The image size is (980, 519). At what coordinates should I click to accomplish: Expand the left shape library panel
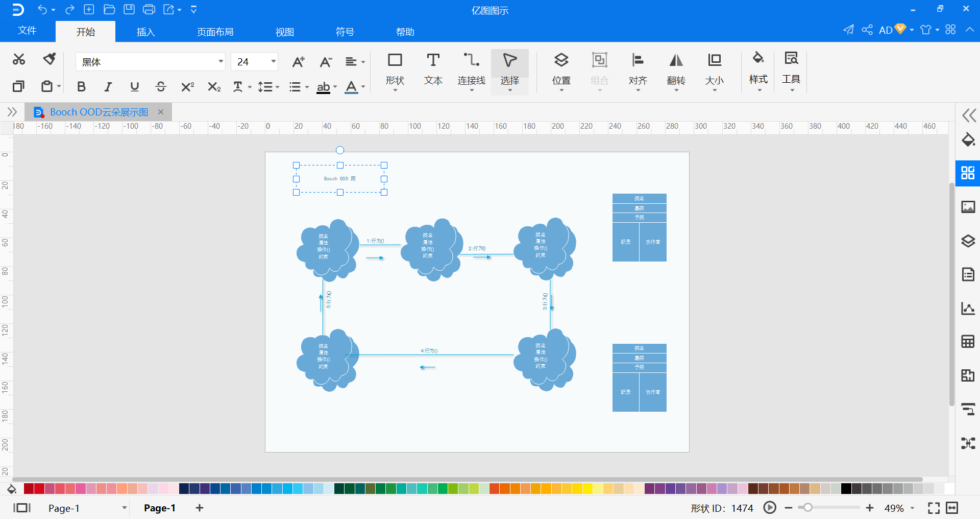tap(12, 112)
